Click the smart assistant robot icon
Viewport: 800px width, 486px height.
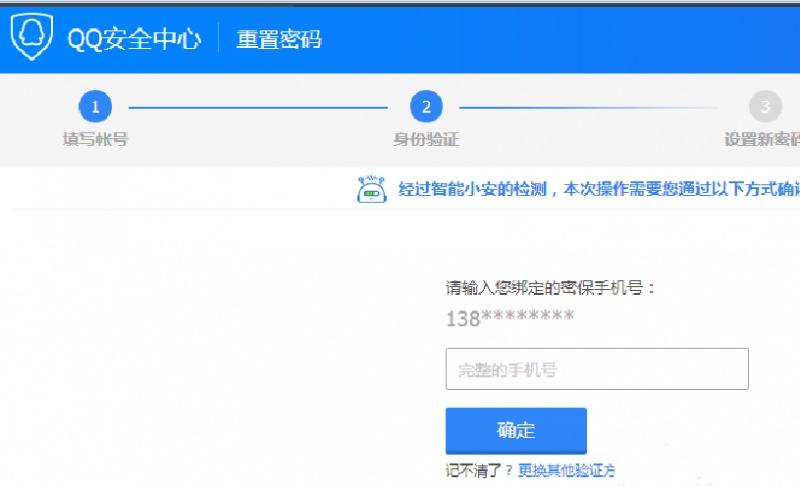pyautogui.click(x=371, y=189)
